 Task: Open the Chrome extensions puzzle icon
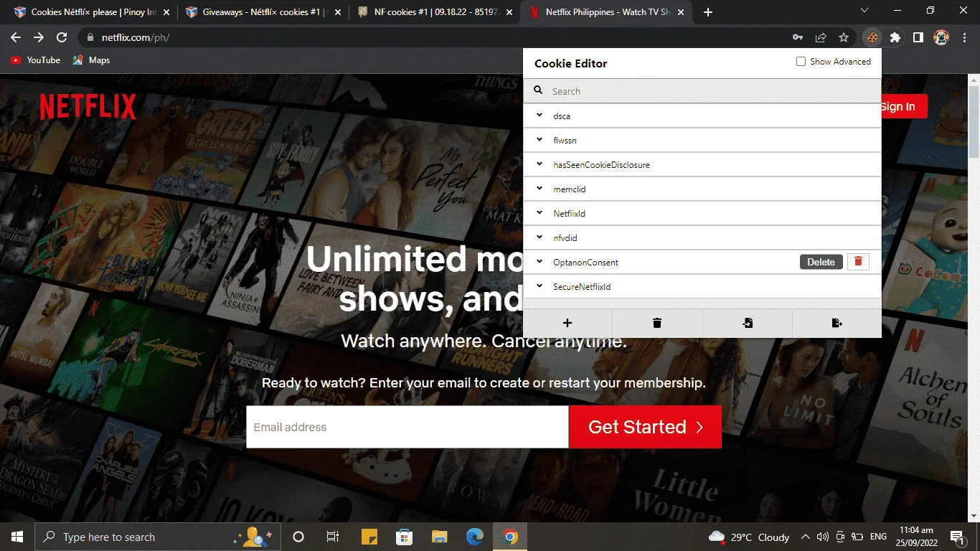pyautogui.click(x=895, y=37)
